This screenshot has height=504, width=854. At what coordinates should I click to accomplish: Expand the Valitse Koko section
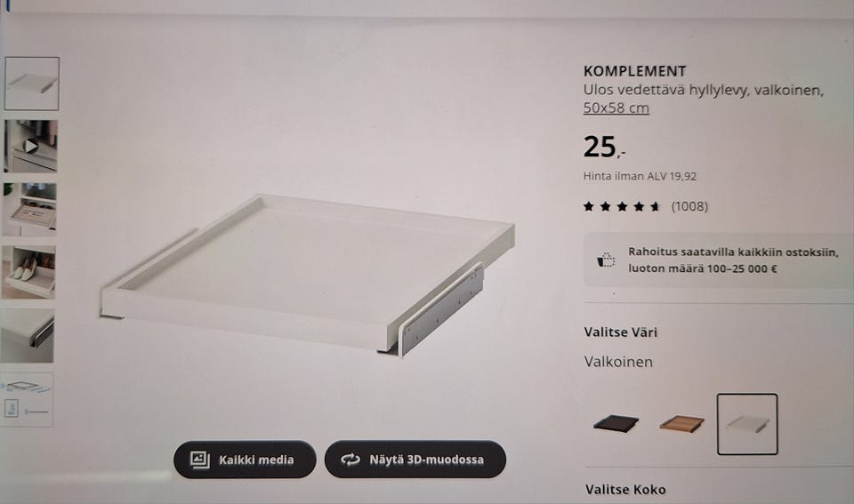pos(625,489)
